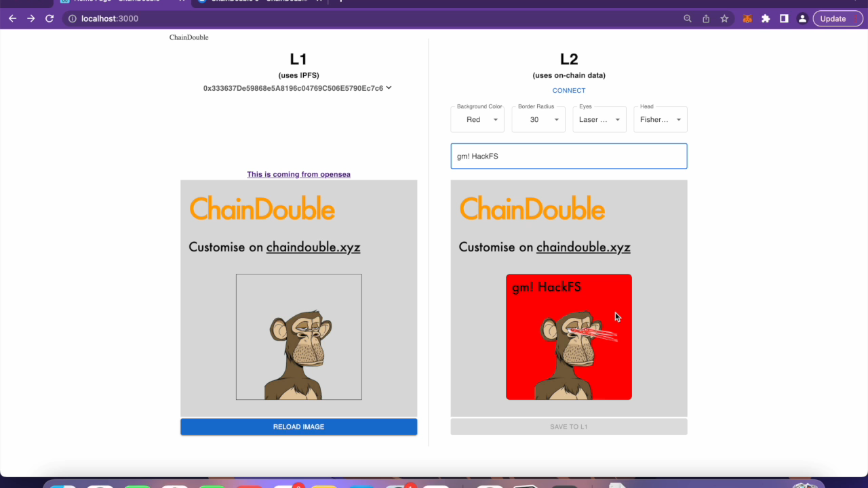Image resolution: width=868 pixels, height=488 pixels.
Task: Click '(uses on-chain data)' subtitle
Action: [569, 75]
